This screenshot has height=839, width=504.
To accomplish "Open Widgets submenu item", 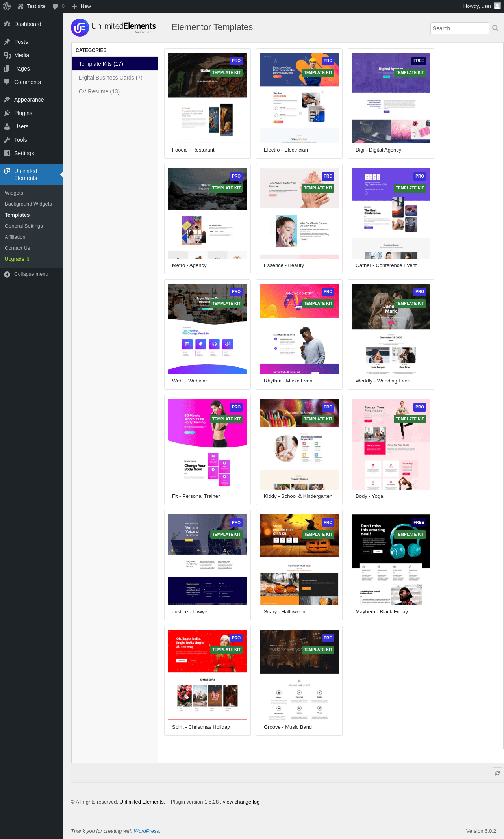I will (x=14, y=193).
